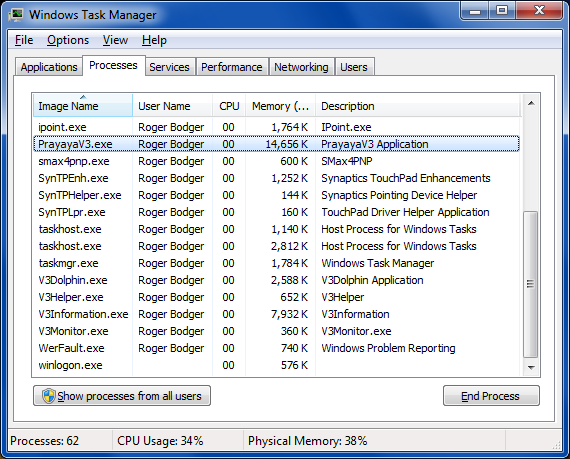The width and height of the screenshot is (570, 459).
Task: Click 14,656 K memory value
Action: [286, 144]
